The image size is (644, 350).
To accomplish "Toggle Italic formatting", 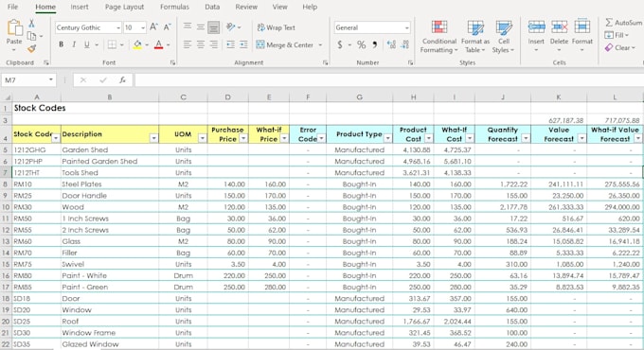I will point(74,44).
